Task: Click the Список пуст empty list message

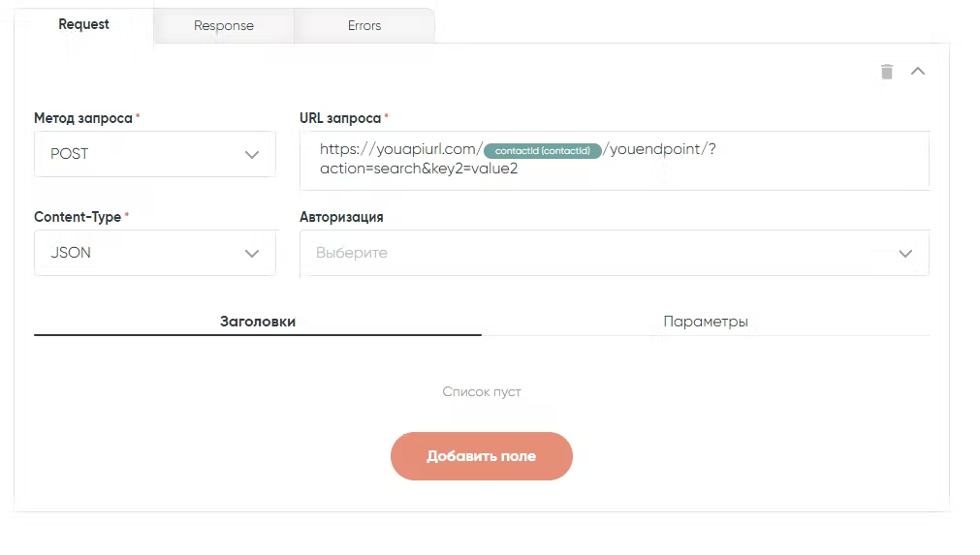Action: point(482,392)
